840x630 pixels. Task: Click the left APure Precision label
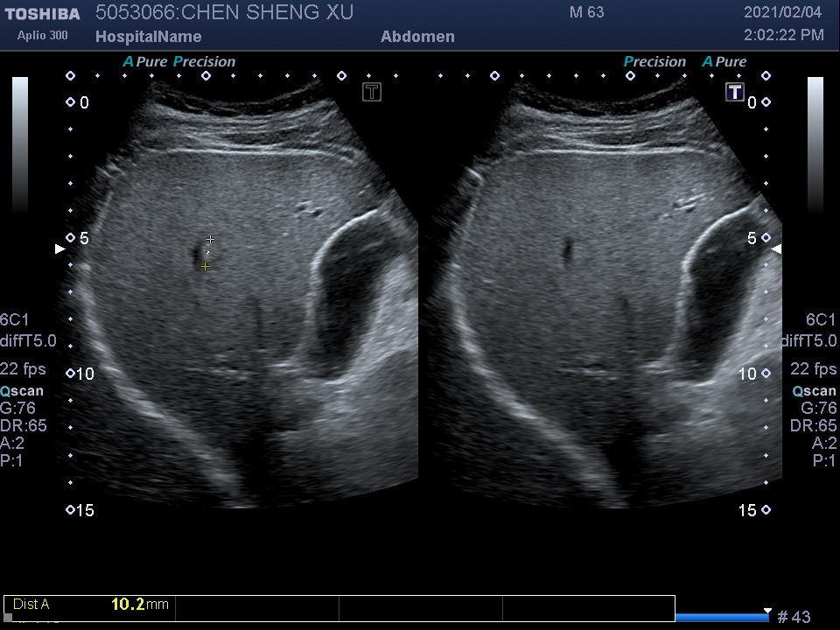click(x=179, y=62)
